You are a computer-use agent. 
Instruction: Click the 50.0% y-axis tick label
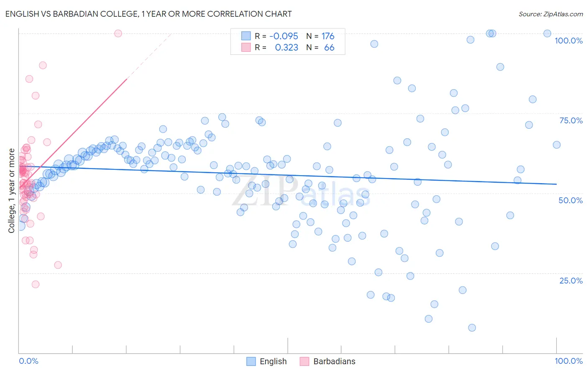click(x=570, y=200)
